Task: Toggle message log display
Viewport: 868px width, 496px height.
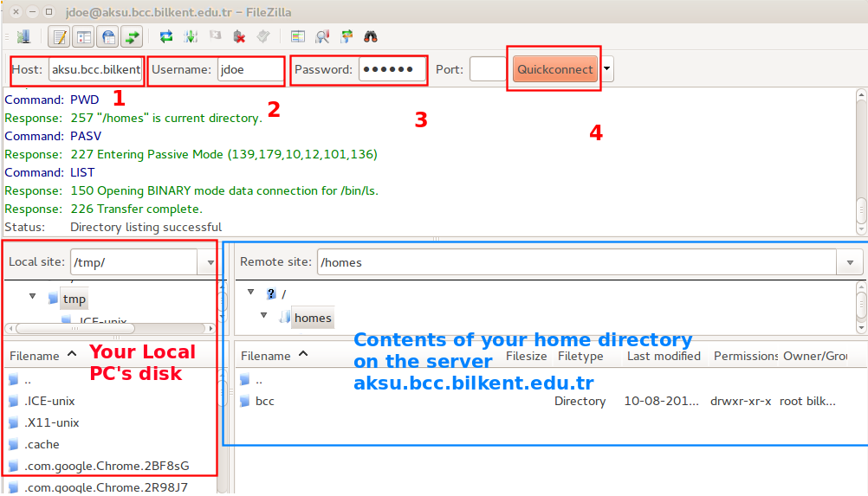Action: click(x=59, y=37)
